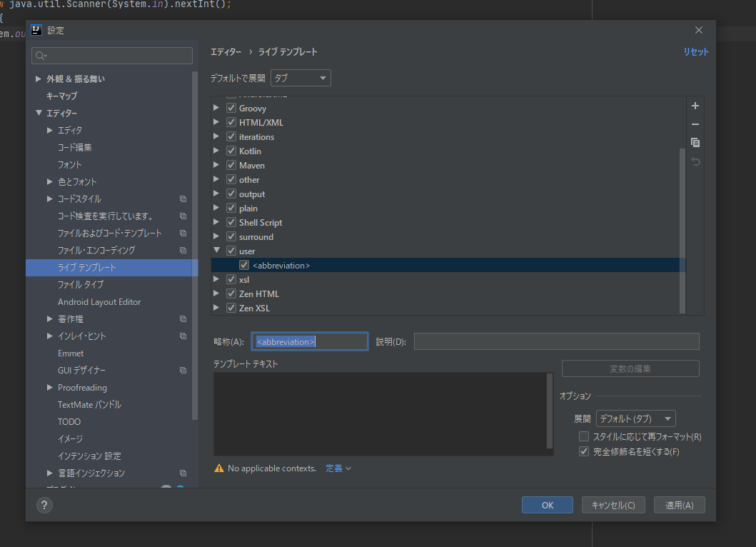This screenshot has width=756, height=547.
Task: Click the copy icon beside コードスタイル
Action: pyautogui.click(x=183, y=199)
